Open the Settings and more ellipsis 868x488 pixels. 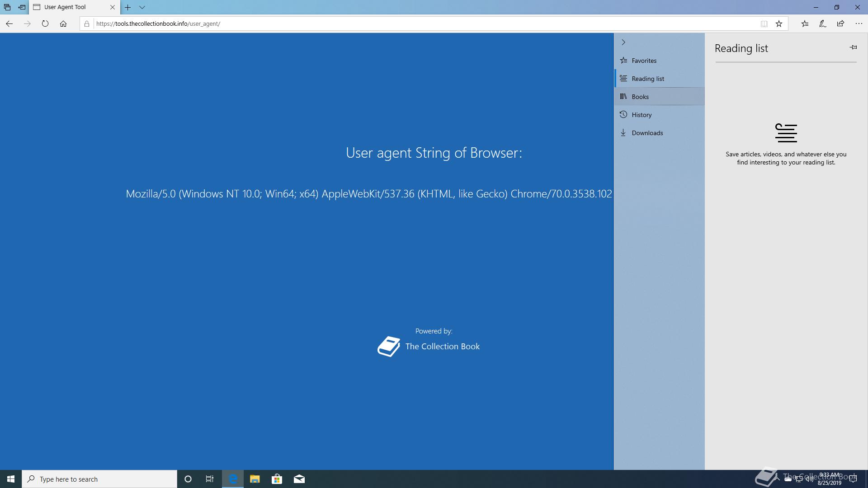(859, 23)
